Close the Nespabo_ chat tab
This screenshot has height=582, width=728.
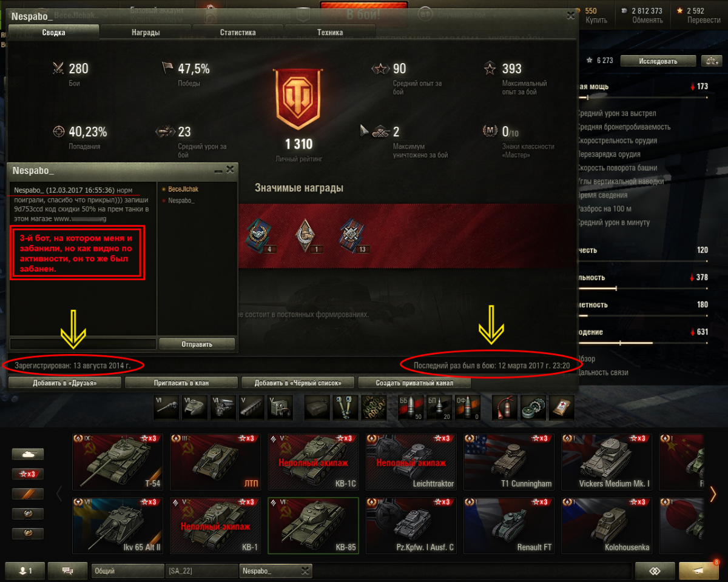[305, 570]
